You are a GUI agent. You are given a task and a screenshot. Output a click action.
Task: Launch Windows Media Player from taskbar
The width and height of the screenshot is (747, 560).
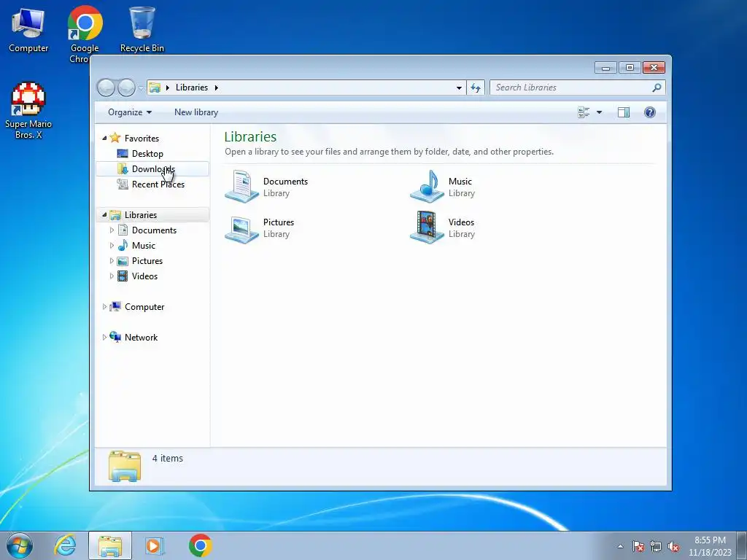[x=155, y=545]
